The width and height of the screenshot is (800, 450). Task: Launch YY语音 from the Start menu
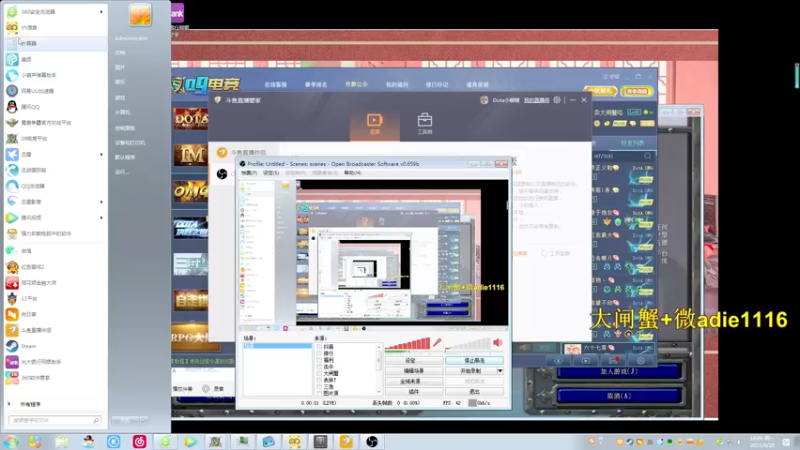(x=55, y=27)
